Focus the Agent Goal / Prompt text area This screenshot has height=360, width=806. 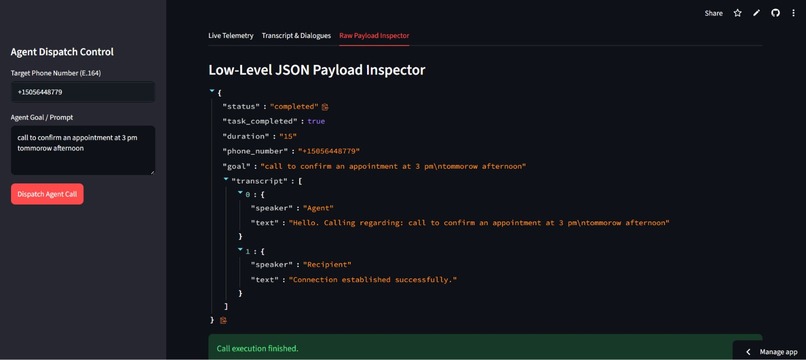click(83, 150)
